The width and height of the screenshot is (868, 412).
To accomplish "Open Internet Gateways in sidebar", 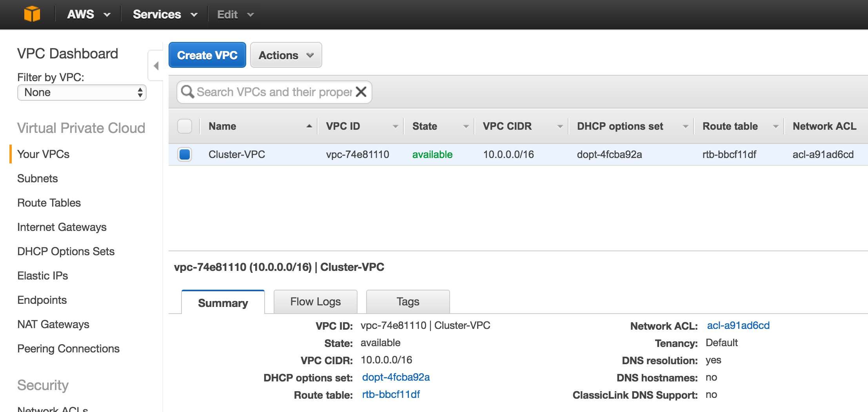I will click(62, 227).
